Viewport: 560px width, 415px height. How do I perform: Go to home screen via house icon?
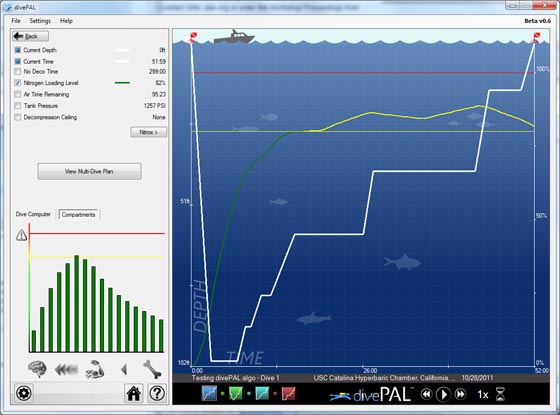(134, 393)
